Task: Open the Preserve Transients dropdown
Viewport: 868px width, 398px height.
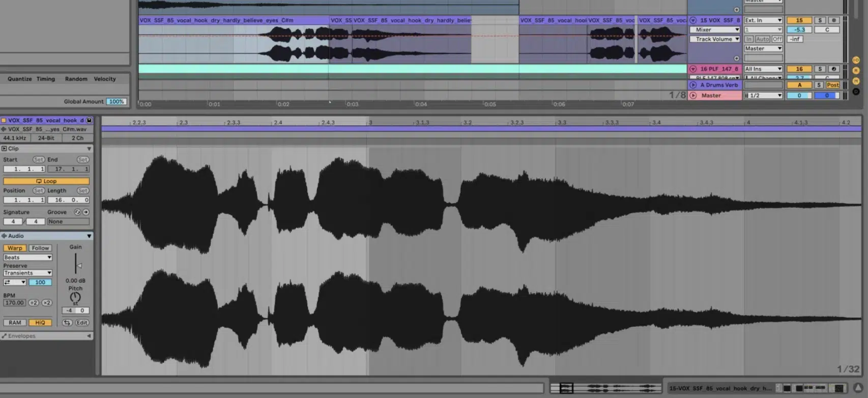Action: click(x=28, y=273)
